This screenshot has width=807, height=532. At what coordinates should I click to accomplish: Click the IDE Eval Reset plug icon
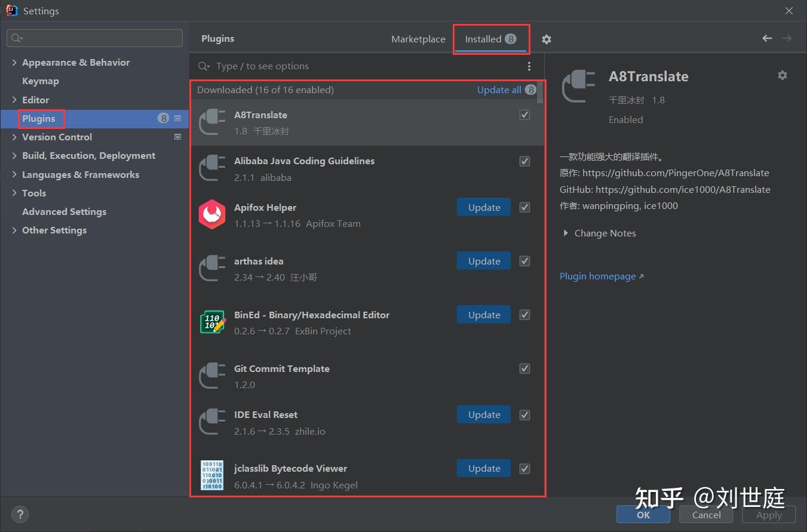(212, 422)
